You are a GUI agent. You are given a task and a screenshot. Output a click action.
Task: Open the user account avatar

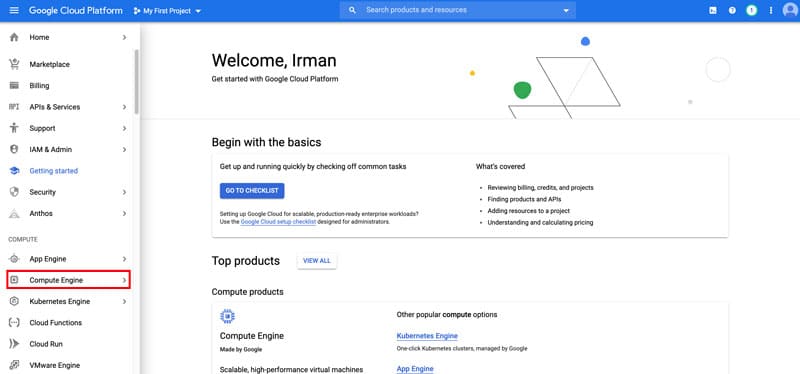point(790,10)
